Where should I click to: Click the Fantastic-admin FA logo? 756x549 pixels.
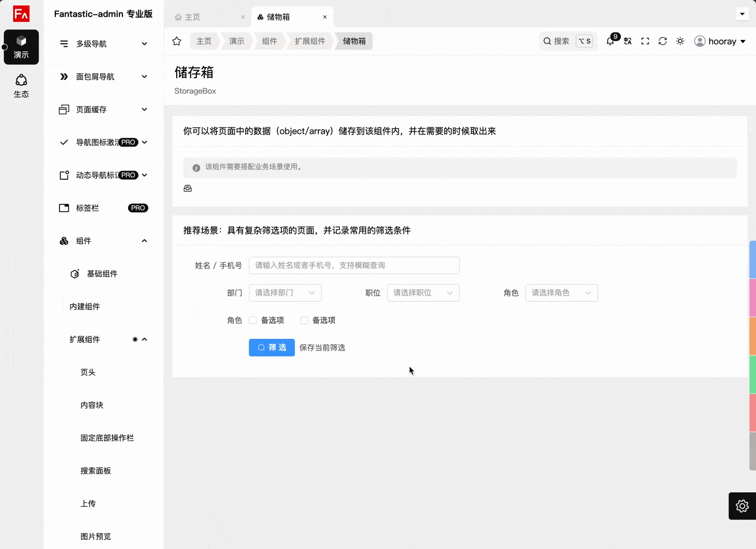(21, 14)
